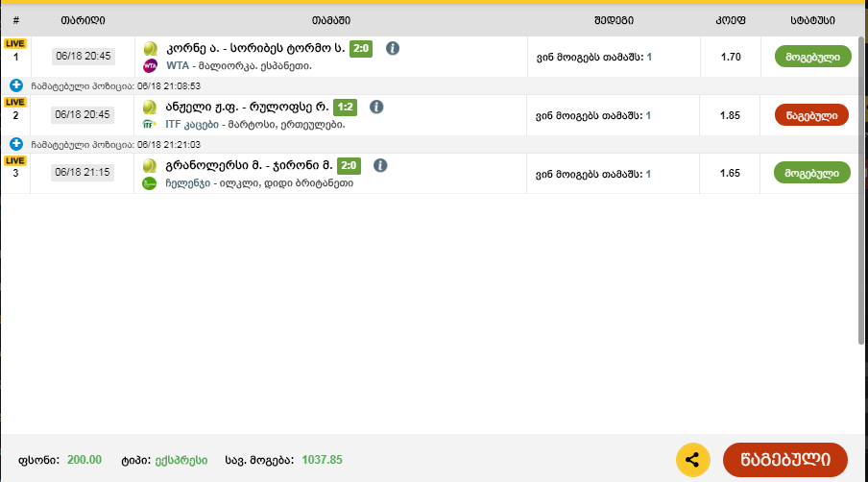Click odds value 1.85

pyautogui.click(x=730, y=115)
